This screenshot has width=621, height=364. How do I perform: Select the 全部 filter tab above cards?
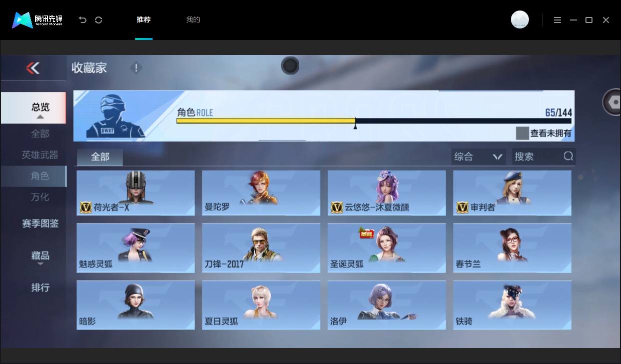click(x=100, y=157)
